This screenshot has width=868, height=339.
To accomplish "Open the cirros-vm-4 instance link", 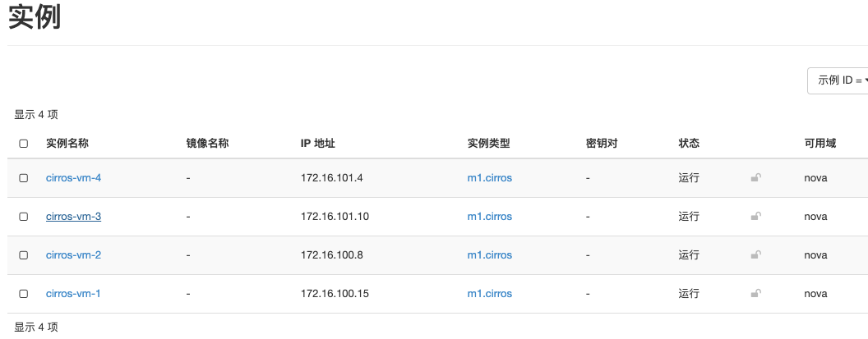I will click(73, 178).
